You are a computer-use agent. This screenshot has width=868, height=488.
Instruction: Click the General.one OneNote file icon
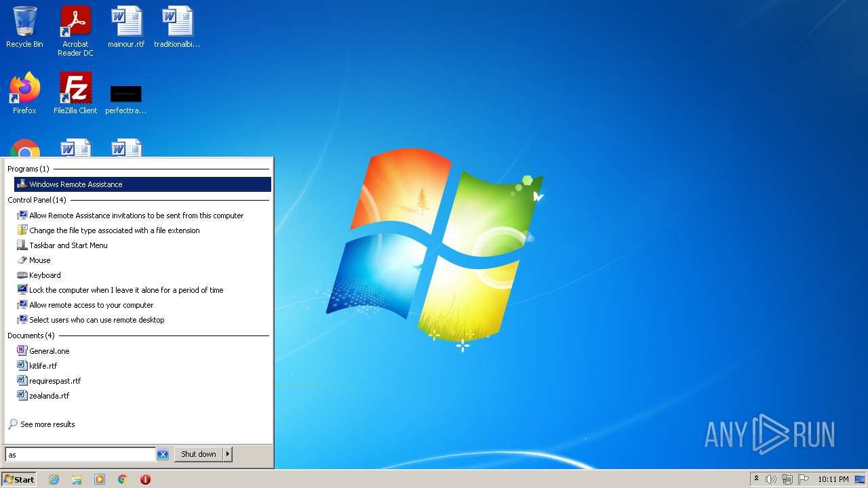click(22, 351)
